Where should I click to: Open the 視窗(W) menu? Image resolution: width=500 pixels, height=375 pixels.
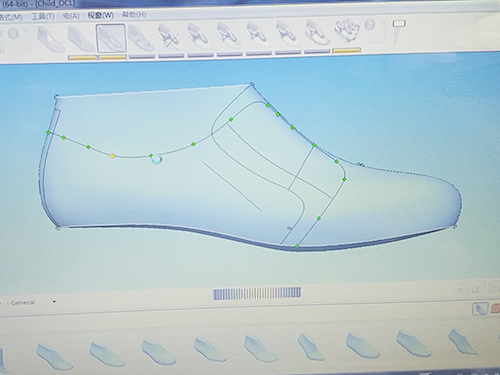pos(100,15)
